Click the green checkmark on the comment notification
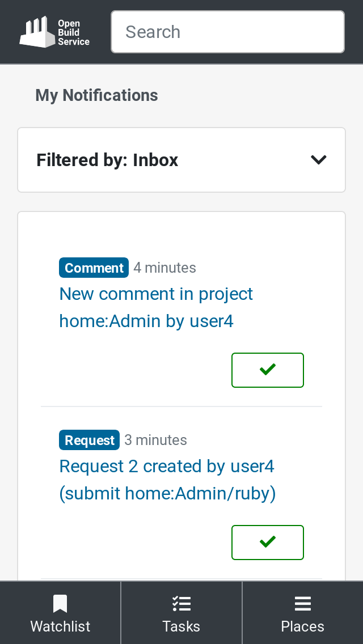This screenshot has width=363, height=644. [267, 370]
